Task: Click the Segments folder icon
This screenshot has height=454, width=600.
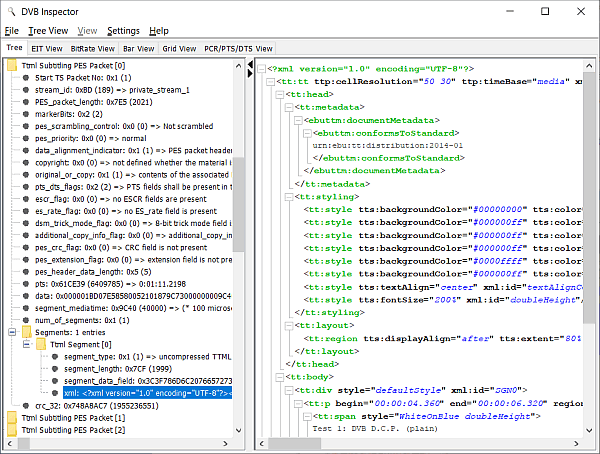Action: (x=25, y=333)
